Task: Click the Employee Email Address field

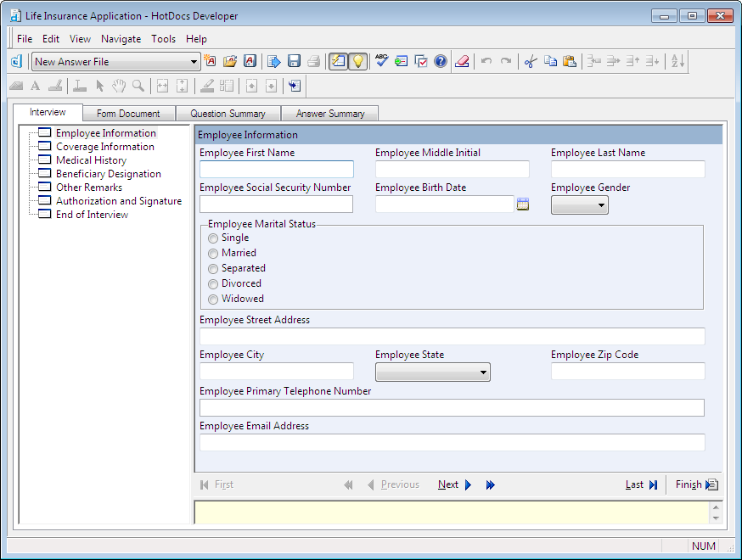Action: tap(453, 442)
